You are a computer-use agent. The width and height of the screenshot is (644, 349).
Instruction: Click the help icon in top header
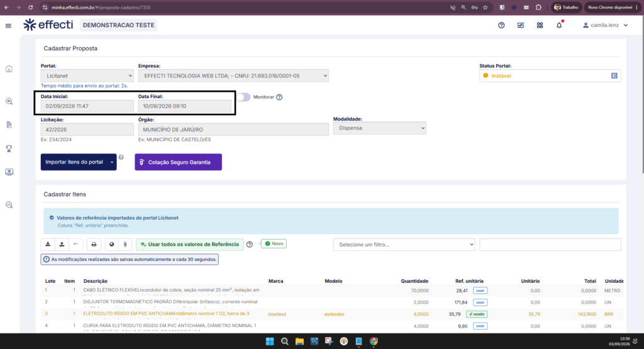pos(501,25)
